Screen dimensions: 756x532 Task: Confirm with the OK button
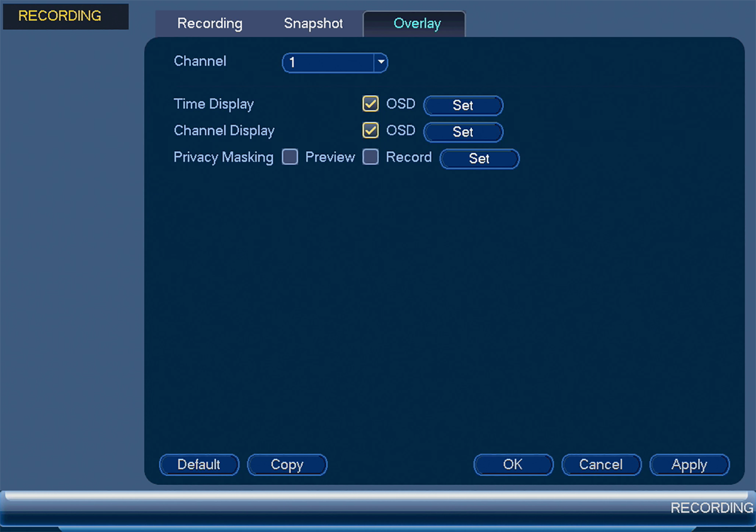click(x=513, y=465)
